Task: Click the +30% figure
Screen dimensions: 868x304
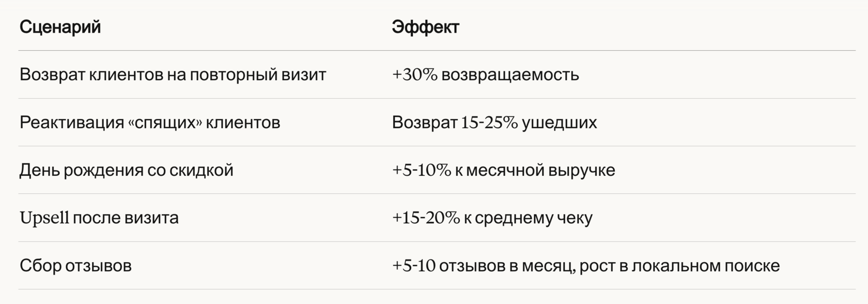Action: 414,74
